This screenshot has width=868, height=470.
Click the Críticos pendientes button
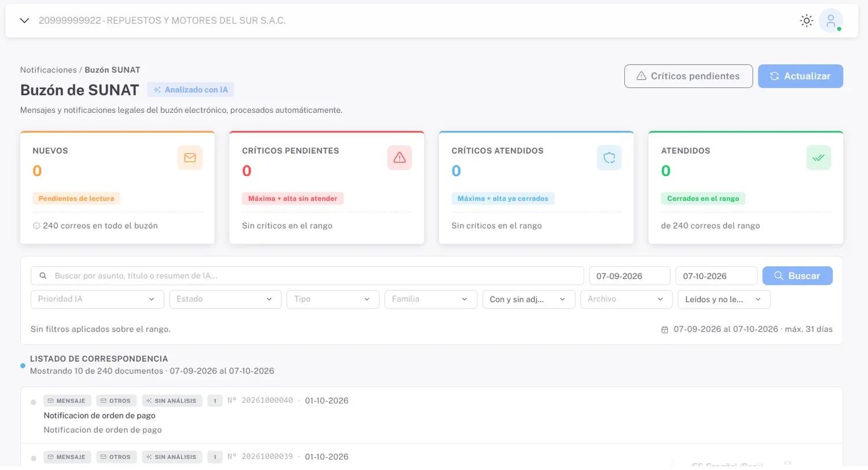(x=689, y=76)
